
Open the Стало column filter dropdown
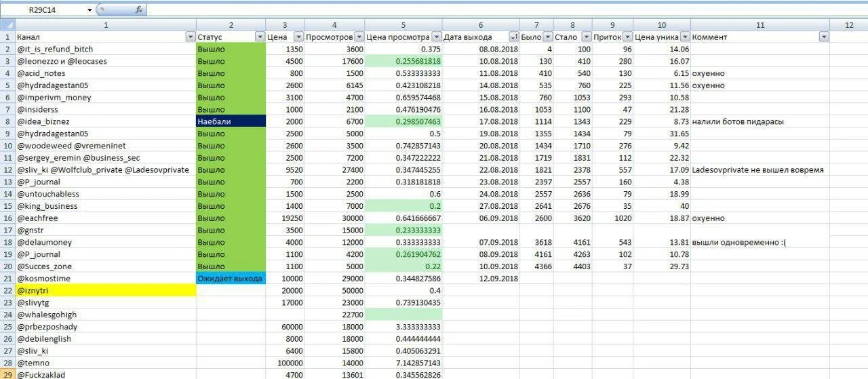[x=587, y=37]
